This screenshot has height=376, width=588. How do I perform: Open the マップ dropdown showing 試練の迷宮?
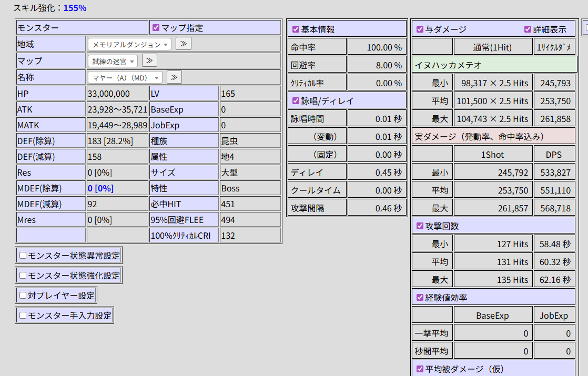(113, 62)
